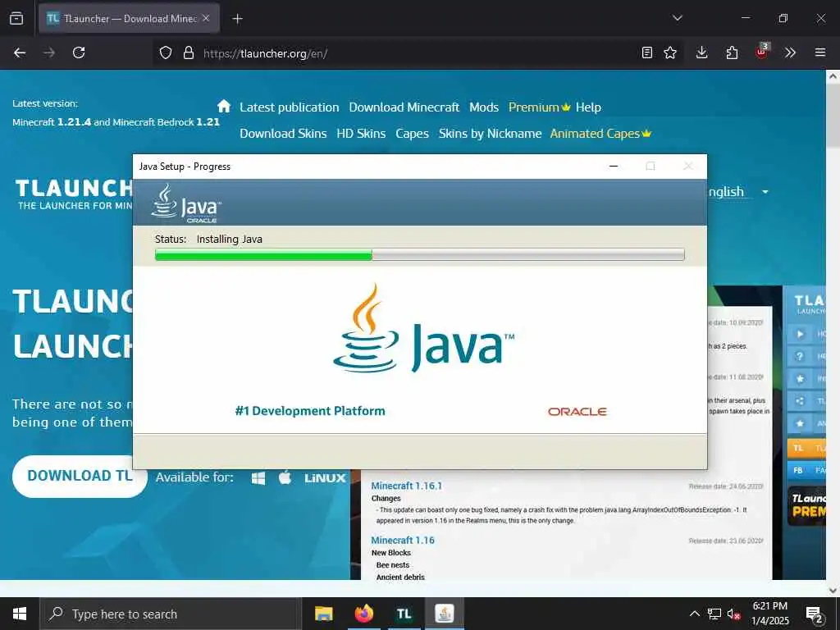Click the DOWNLOAD TL button
This screenshot has height=630, width=840.
click(x=80, y=476)
